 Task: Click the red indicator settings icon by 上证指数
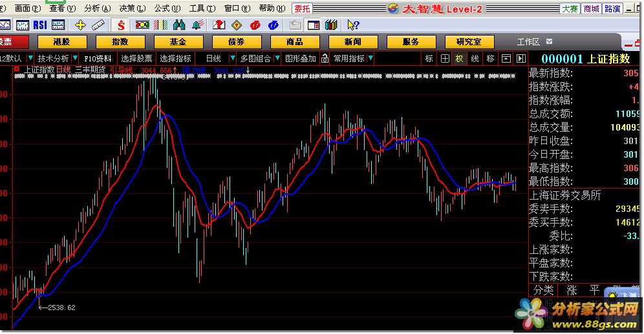[17, 69]
